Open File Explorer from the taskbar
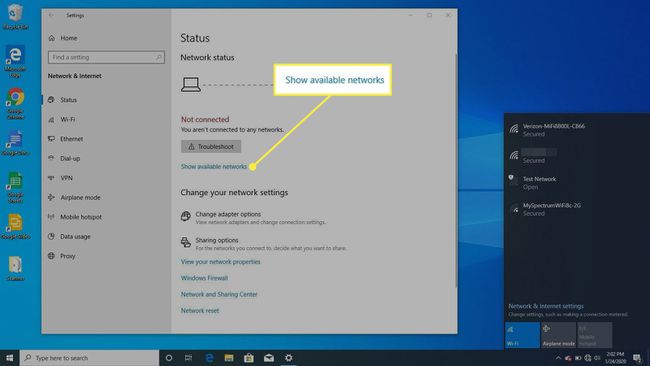 click(x=229, y=358)
